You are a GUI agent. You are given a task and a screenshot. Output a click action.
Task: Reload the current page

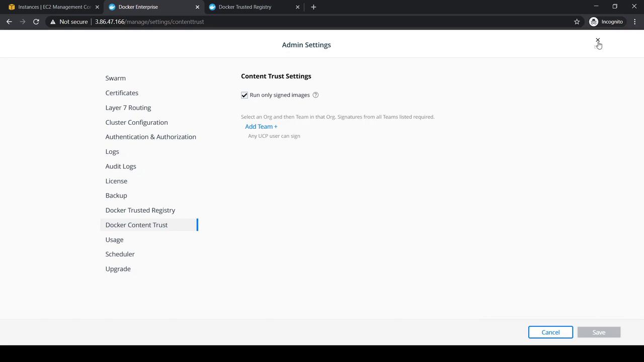coord(36,22)
